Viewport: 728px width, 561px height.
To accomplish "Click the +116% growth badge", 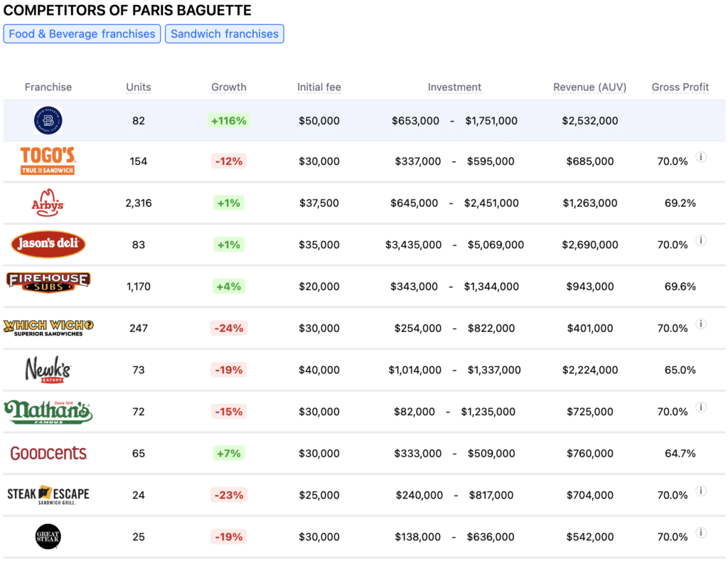I will [229, 121].
